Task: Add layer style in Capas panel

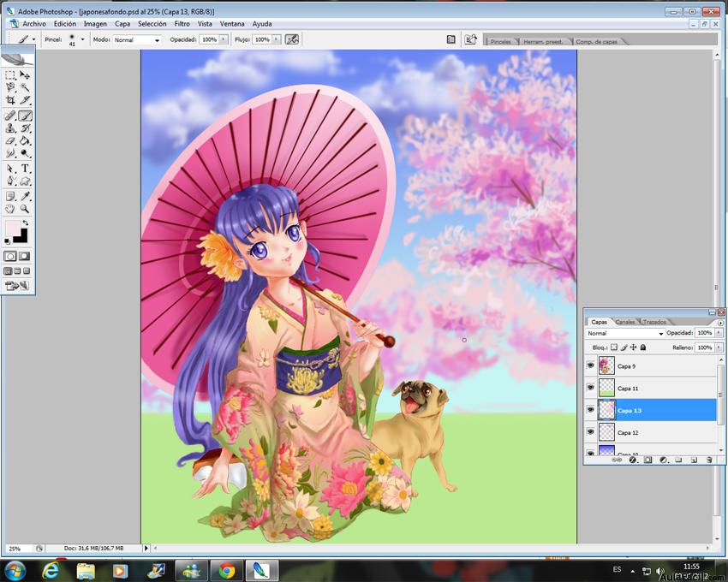Action: [x=632, y=460]
